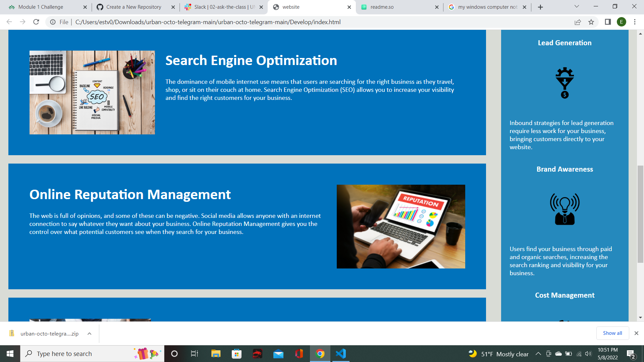This screenshot has height=362, width=644.
Task: Open the tab search dropdown
Action: click(577, 6)
